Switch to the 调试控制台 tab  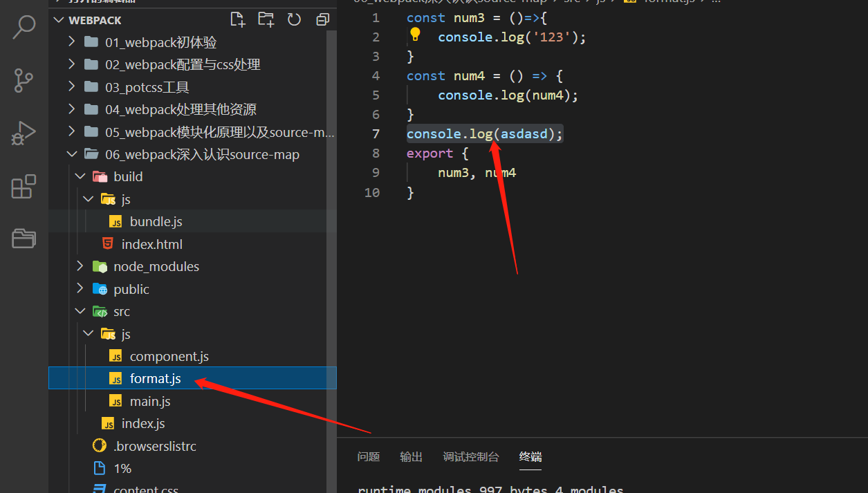[471, 456]
